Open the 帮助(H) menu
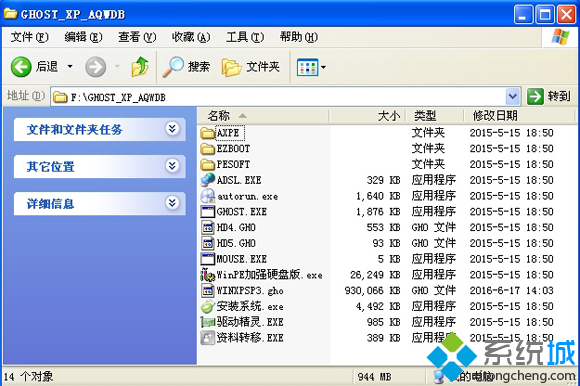580x386 pixels. (299, 37)
